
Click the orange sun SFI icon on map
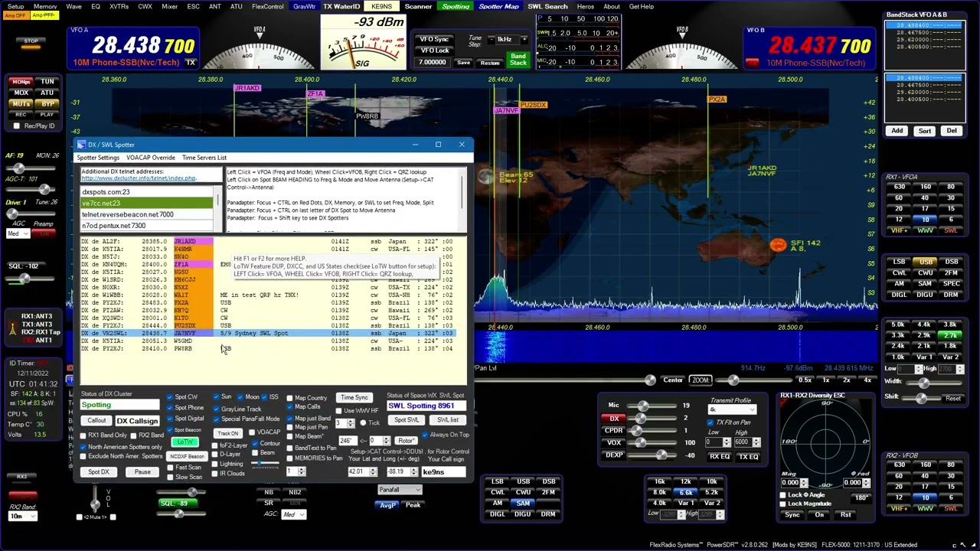(x=778, y=244)
